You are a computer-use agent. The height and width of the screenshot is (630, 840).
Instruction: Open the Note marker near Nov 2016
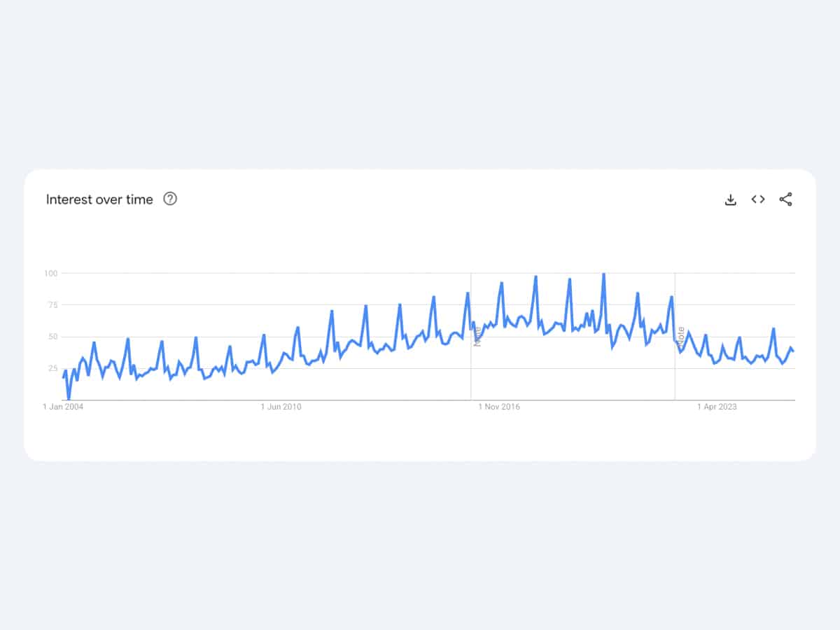[477, 336]
